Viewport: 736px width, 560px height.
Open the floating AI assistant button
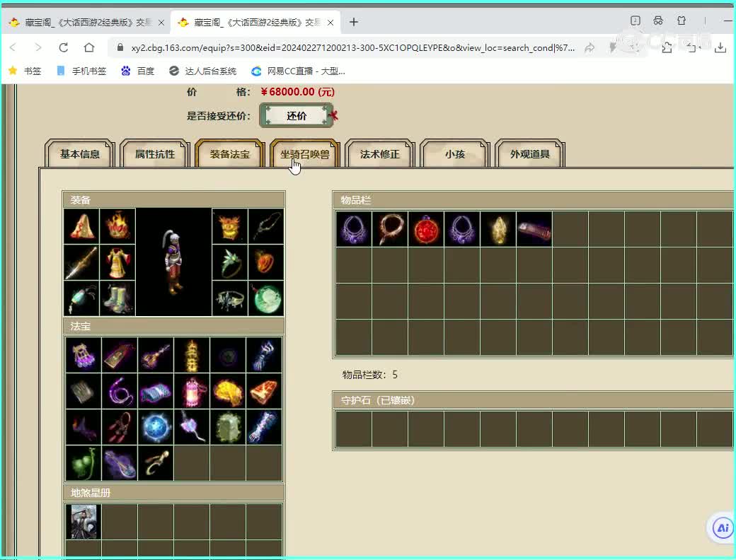click(x=722, y=528)
